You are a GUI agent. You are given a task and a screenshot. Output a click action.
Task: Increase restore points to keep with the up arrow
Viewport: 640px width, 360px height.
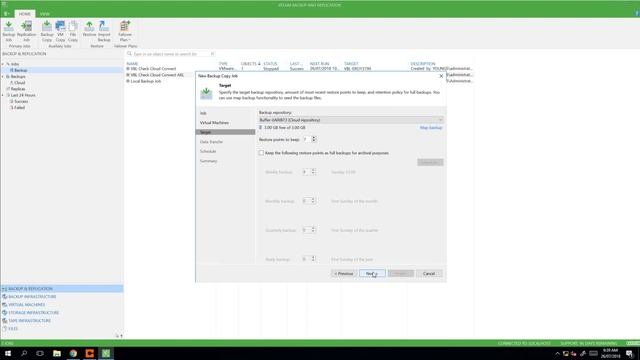point(314,138)
